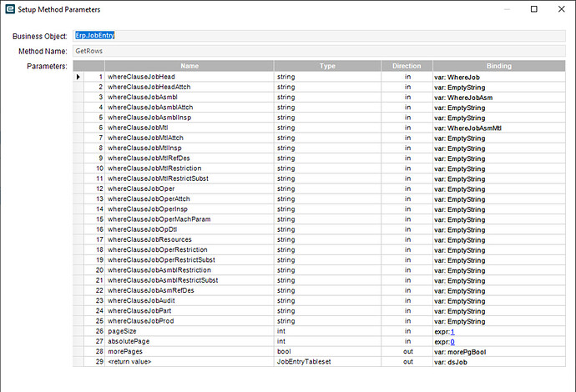Select whereClauseJobAsmblRestrictSubst name cell
This screenshot has height=392, width=576.
click(189, 280)
